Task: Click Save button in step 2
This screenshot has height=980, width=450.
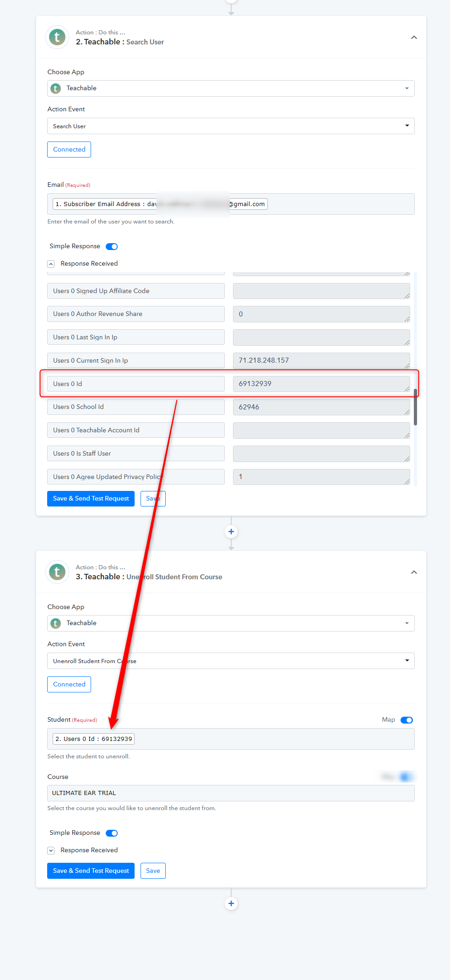Action: 153,499
